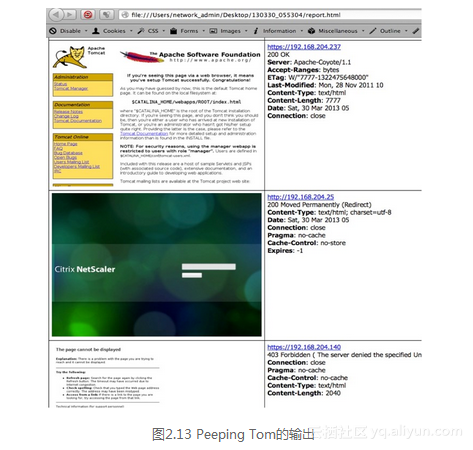473x450 pixels.
Task: Click the Information 'i' icon
Action: pyautogui.click(x=256, y=31)
